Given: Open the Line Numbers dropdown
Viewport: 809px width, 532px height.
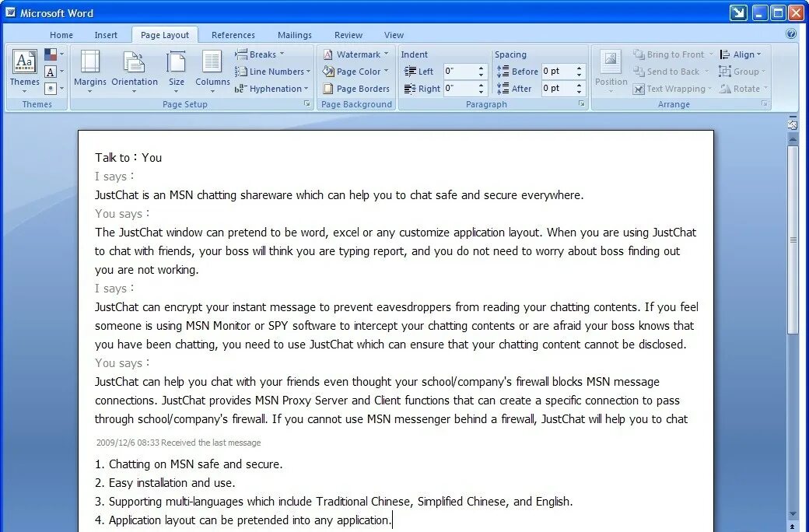Looking at the screenshot, I should pos(272,72).
